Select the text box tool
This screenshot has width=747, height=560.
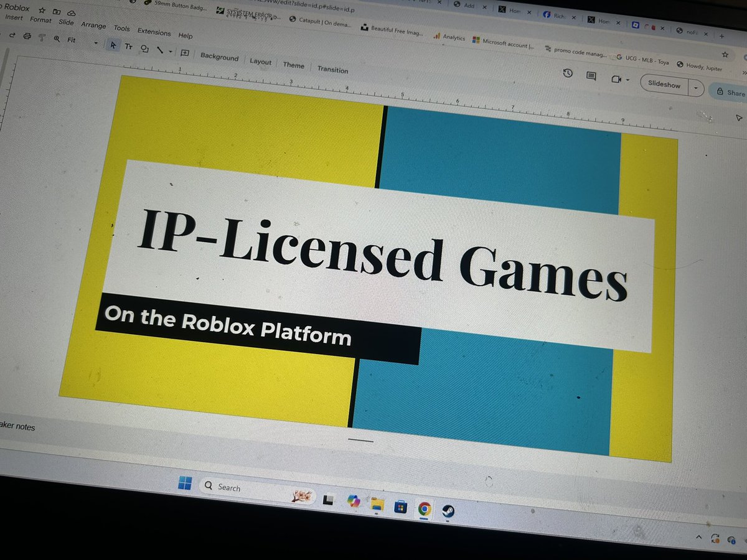point(128,45)
